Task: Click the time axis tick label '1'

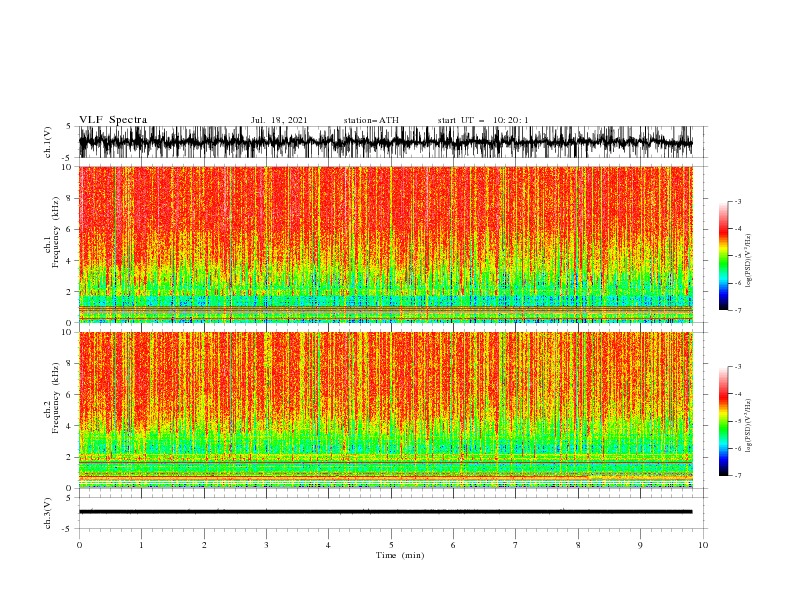Action: coord(141,545)
